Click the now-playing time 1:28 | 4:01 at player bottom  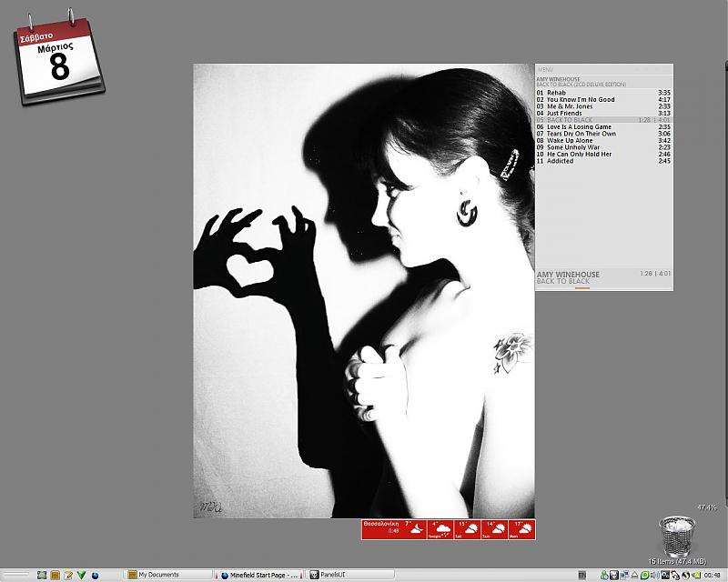pos(655,274)
